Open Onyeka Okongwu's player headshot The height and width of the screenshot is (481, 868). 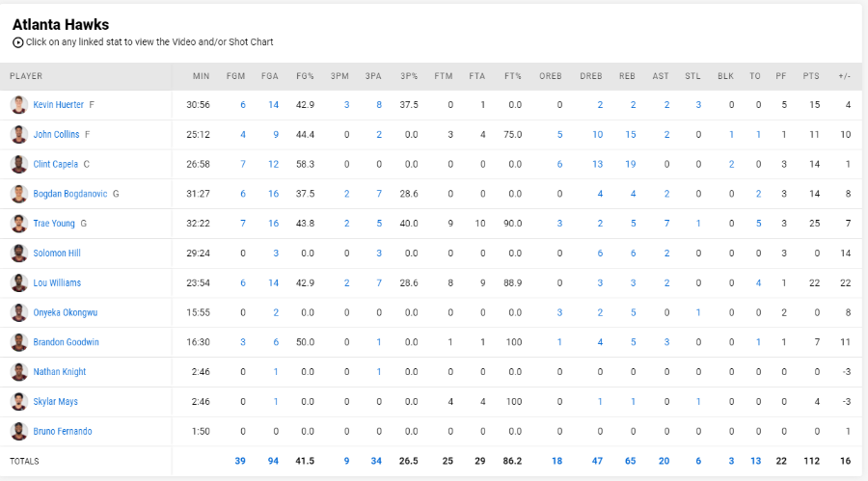(19, 312)
